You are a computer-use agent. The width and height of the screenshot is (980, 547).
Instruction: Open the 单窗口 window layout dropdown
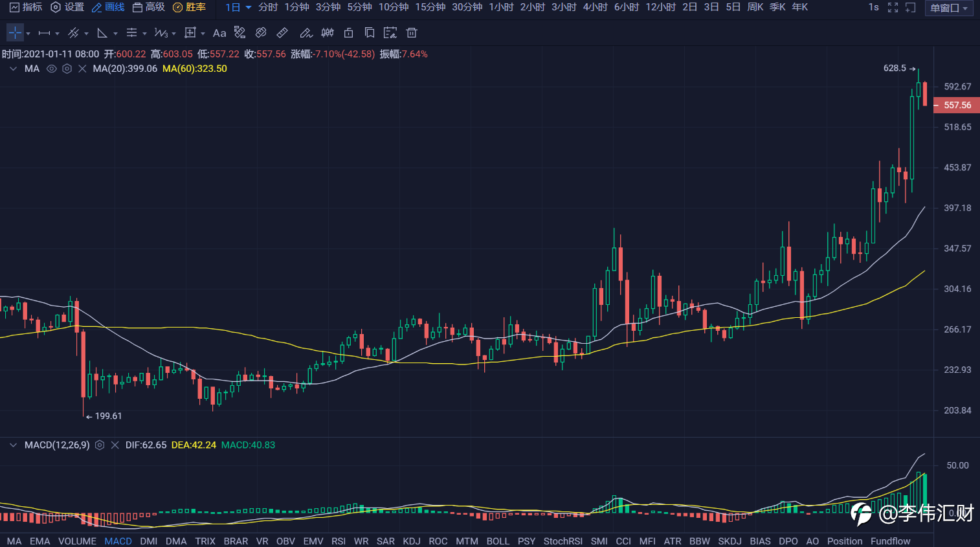950,8
